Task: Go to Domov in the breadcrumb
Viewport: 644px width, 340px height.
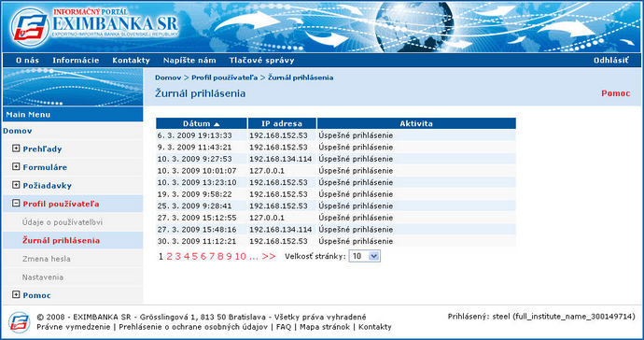Action: pyautogui.click(x=168, y=78)
